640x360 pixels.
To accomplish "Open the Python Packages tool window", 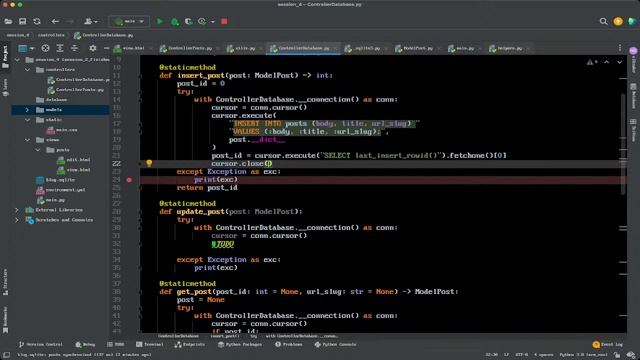I will click(x=240, y=344).
